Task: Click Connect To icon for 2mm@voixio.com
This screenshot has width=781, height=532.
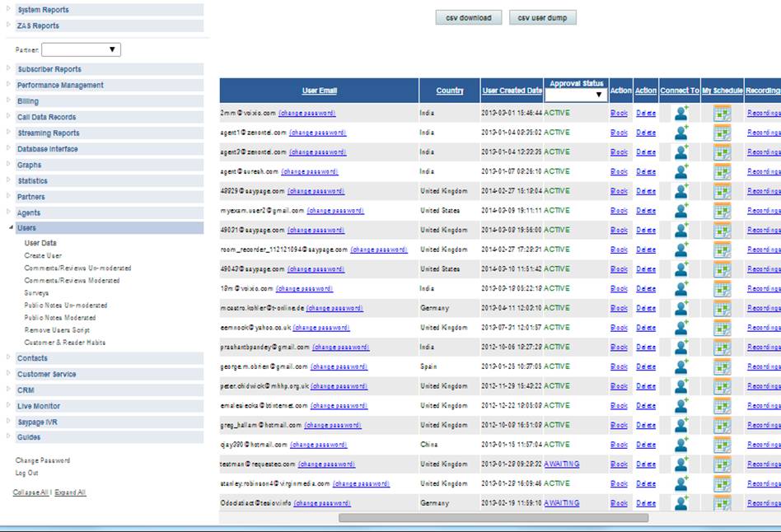Action: [x=680, y=114]
